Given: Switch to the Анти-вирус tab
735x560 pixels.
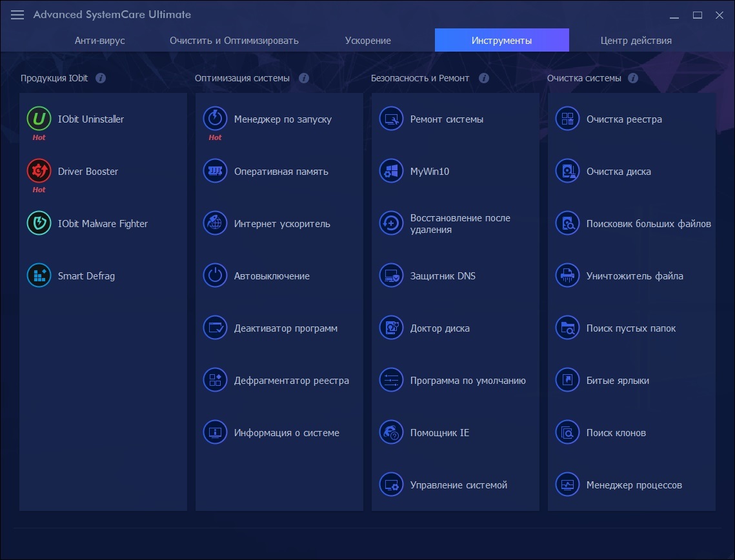Looking at the screenshot, I should coord(99,41).
